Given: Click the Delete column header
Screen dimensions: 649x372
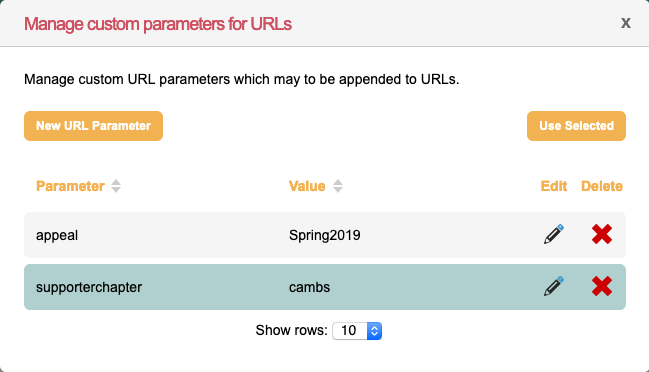Looking at the screenshot, I should 602,186.
